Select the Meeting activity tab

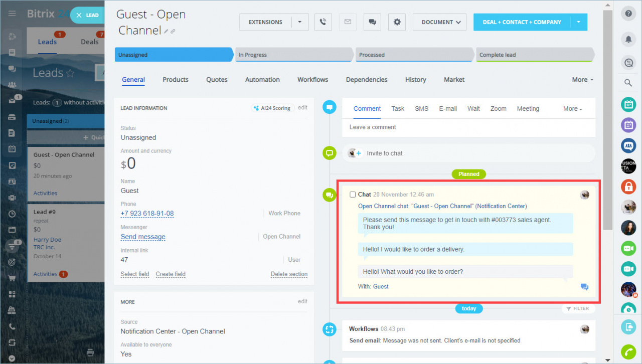[528, 109]
